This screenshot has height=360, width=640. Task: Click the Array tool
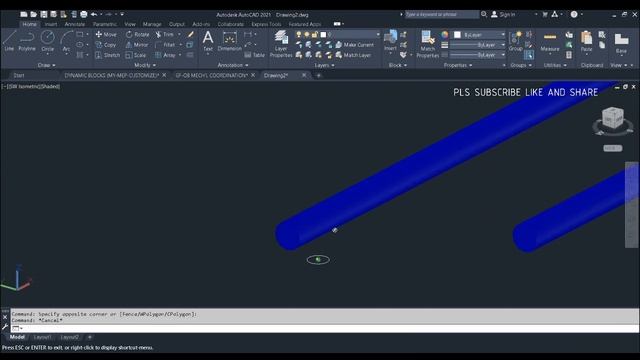pyautogui.click(x=165, y=55)
